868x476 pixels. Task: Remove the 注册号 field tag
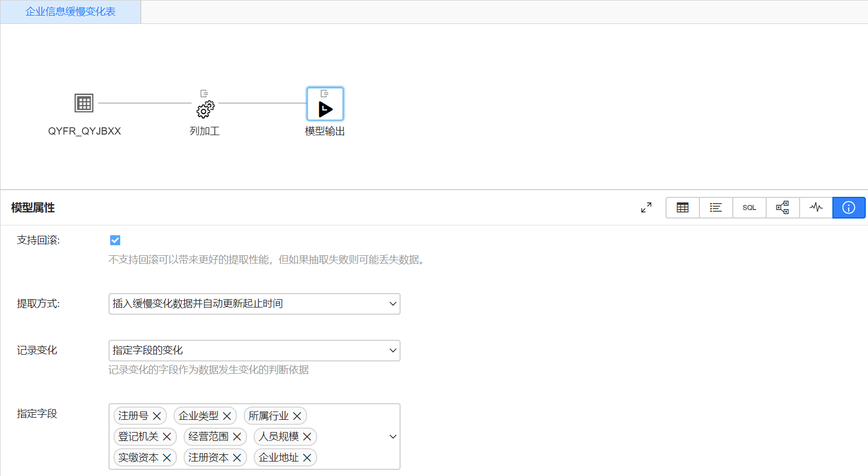pyautogui.click(x=155, y=415)
